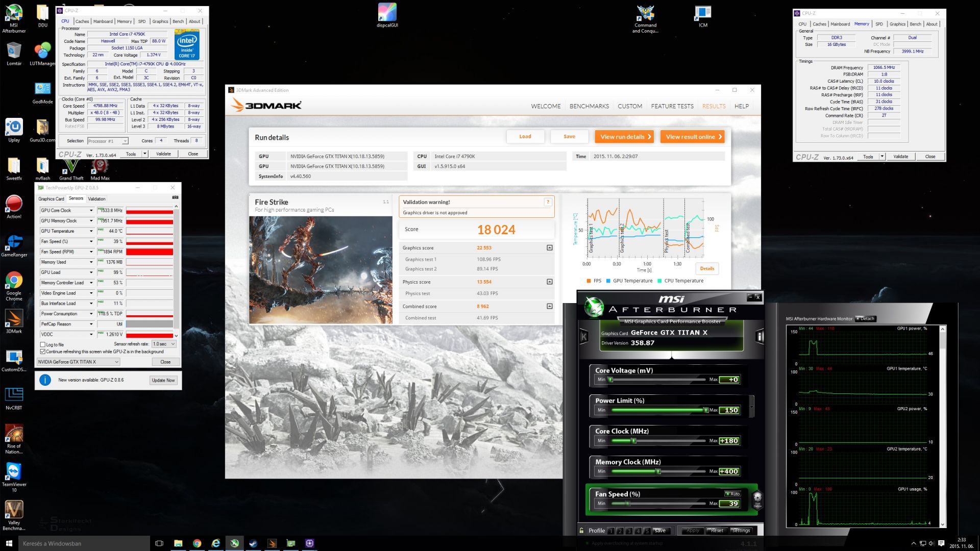Open CPU-Z processor selection dropdown

click(x=108, y=141)
